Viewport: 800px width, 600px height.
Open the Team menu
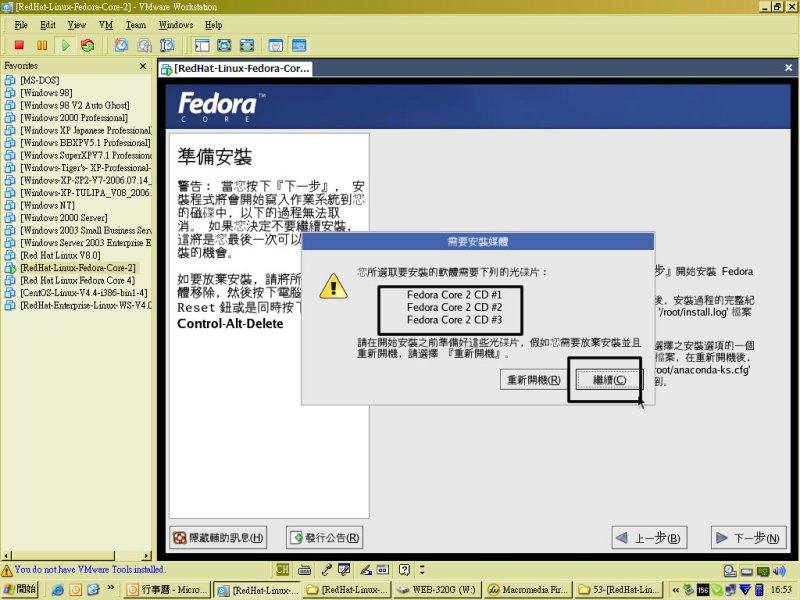pos(136,24)
